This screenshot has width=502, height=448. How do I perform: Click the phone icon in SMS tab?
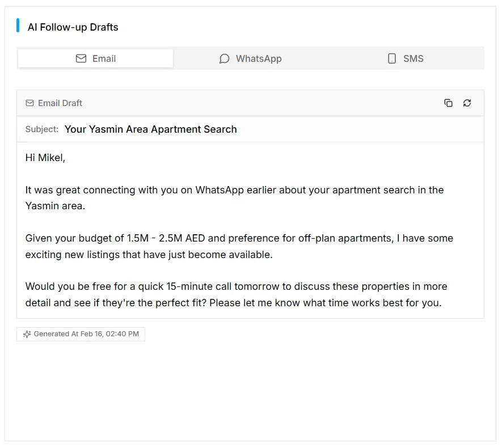[x=392, y=58]
